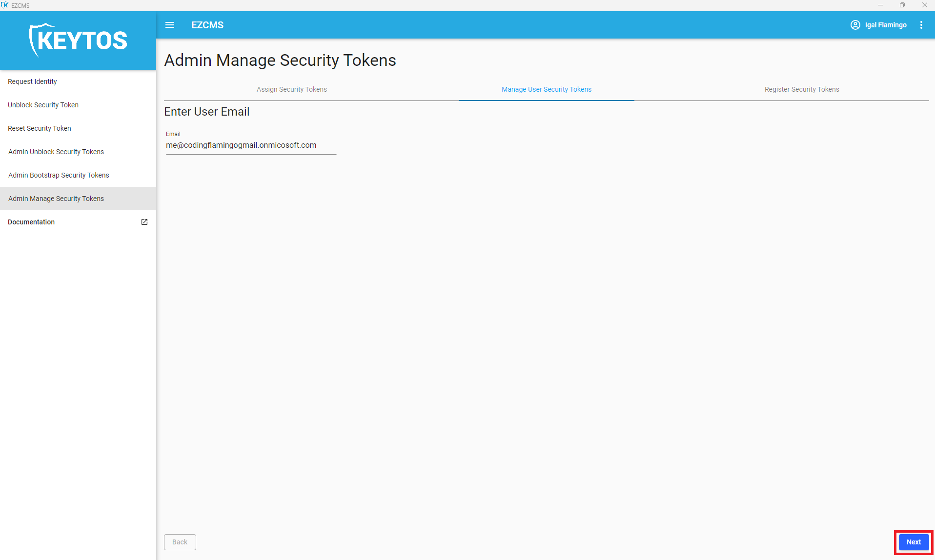
Task: Click the Documentation external link icon
Action: pos(144,222)
